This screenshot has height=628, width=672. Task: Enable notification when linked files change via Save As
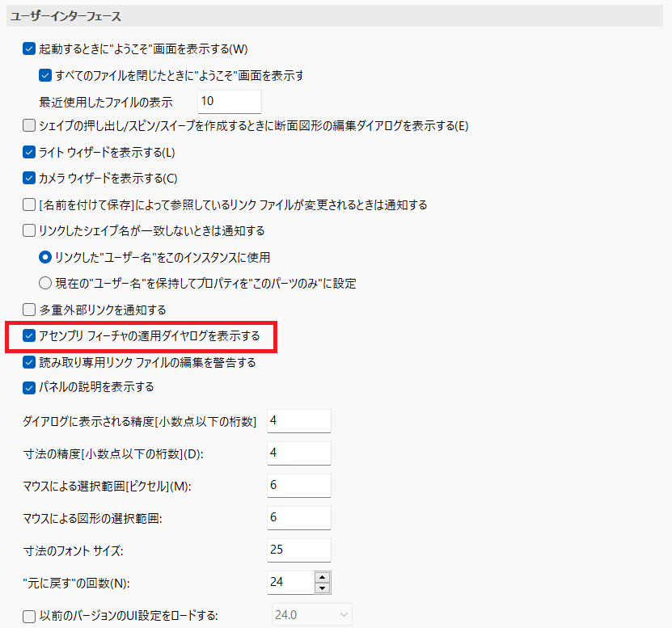coord(28,204)
